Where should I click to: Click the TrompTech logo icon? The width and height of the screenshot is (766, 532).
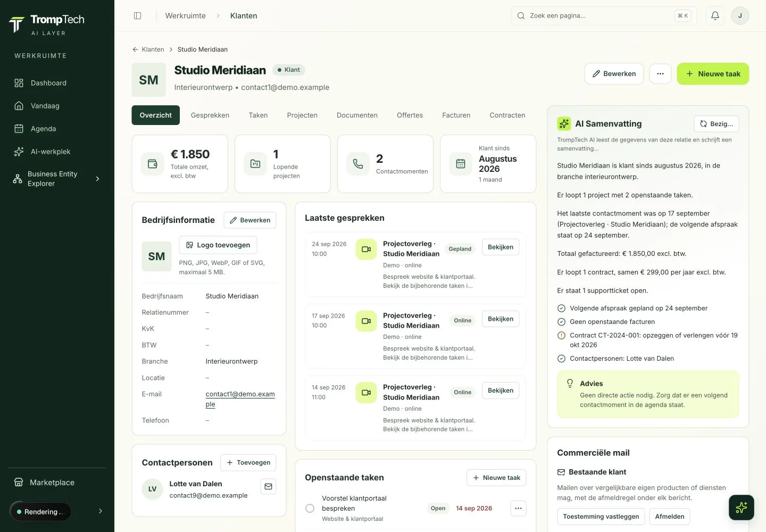(16, 24)
